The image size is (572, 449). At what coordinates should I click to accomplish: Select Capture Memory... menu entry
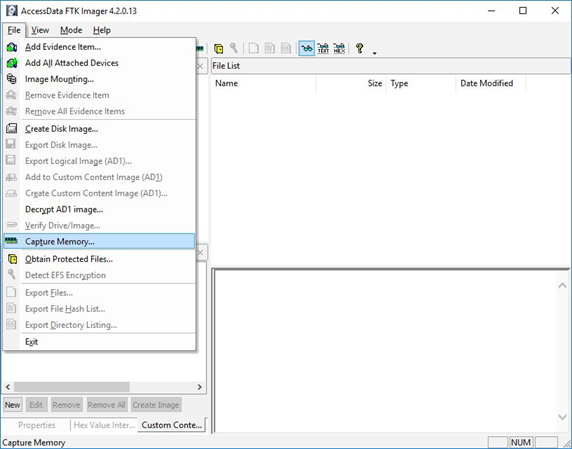(99, 241)
